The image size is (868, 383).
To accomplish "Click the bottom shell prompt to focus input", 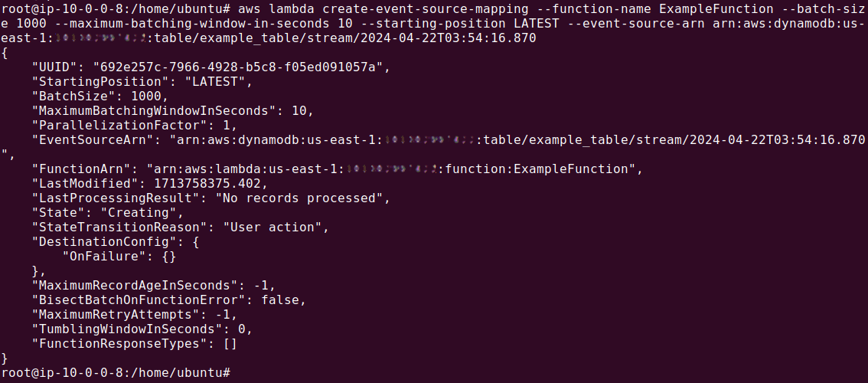I will [x=115, y=372].
